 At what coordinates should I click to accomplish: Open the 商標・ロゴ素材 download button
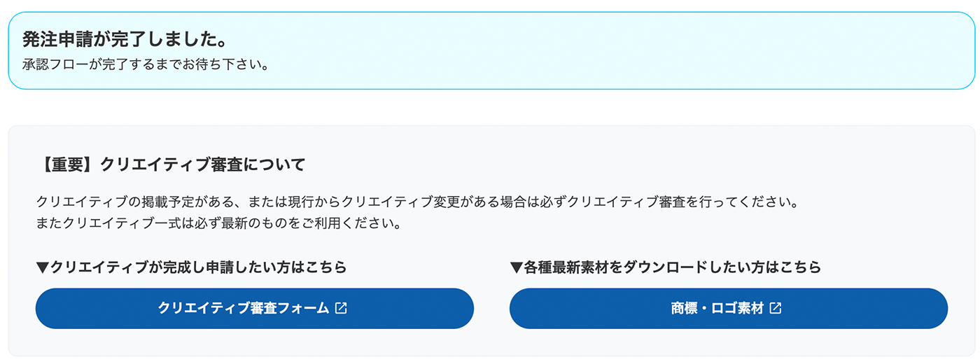pyautogui.click(x=717, y=309)
